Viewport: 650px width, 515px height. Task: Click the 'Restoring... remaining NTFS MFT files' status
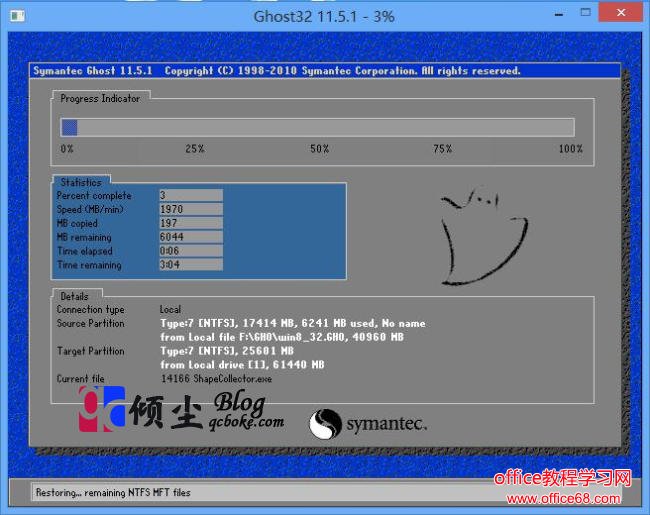pos(113,493)
